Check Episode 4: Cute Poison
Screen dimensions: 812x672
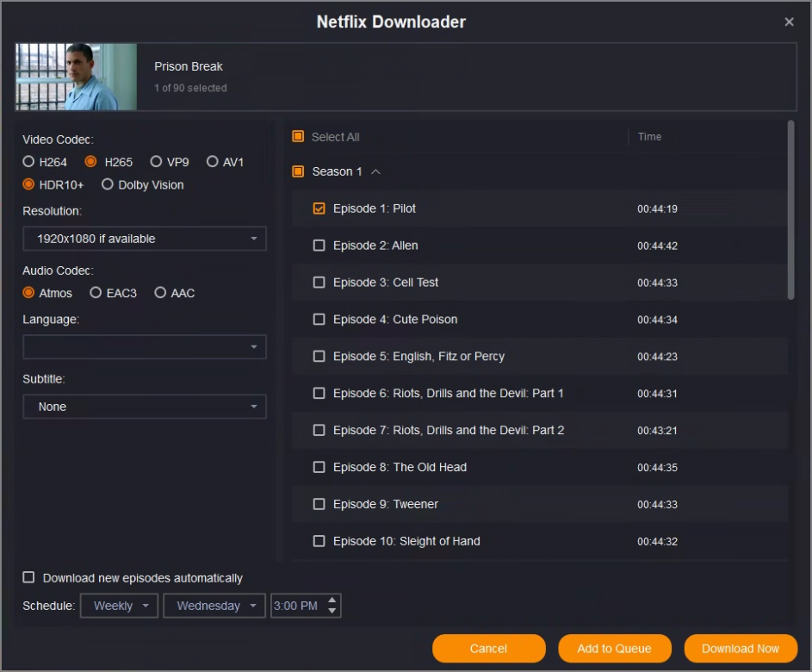coord(319,320)
